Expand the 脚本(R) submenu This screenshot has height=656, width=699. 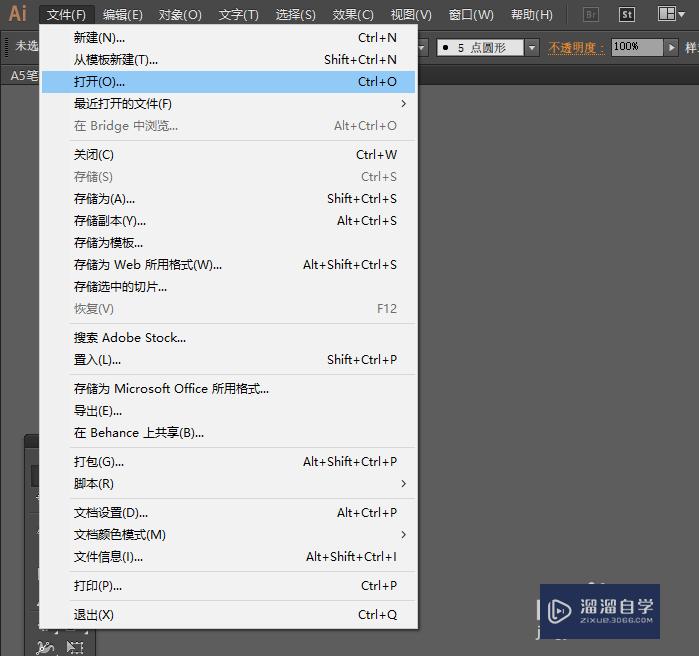tap(228, 484)
